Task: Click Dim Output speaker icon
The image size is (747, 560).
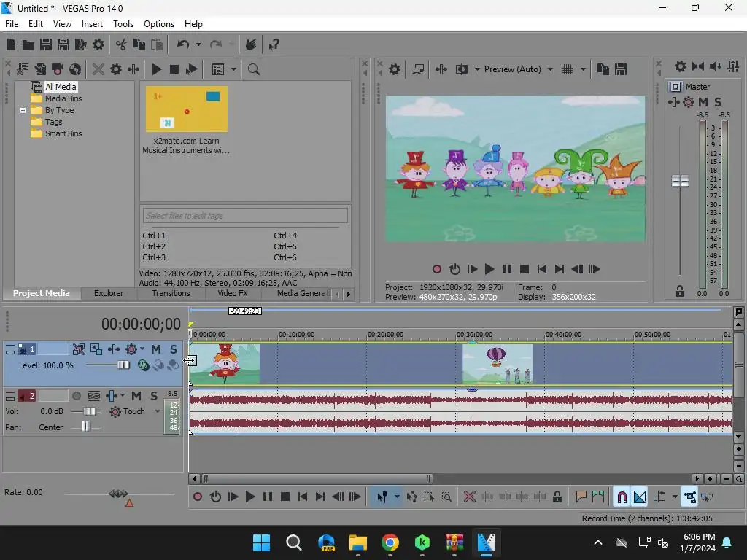Action: pos(715,66)
